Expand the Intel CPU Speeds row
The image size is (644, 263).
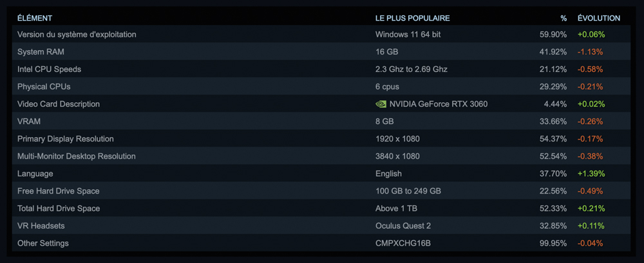321,69
